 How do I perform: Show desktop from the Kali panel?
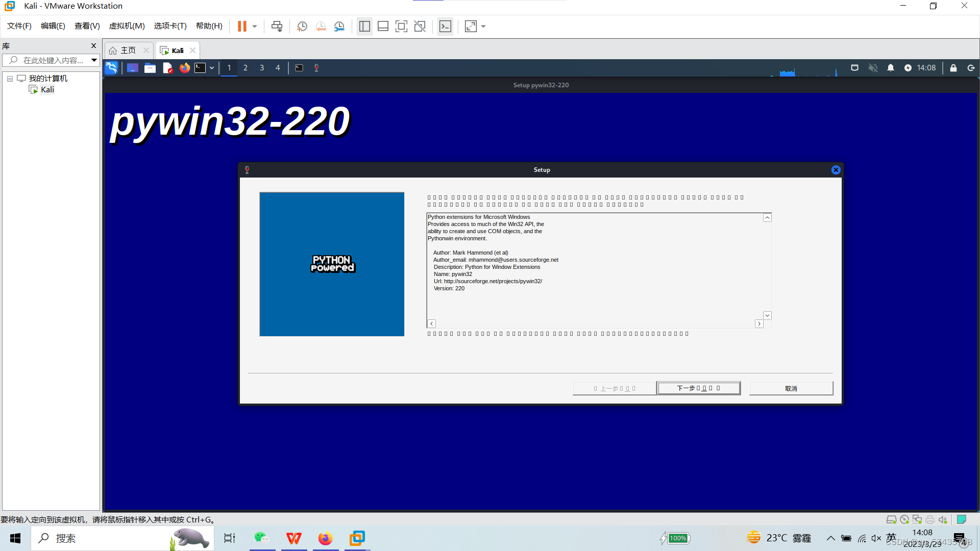pyautogui.click(x=133, y=68)
